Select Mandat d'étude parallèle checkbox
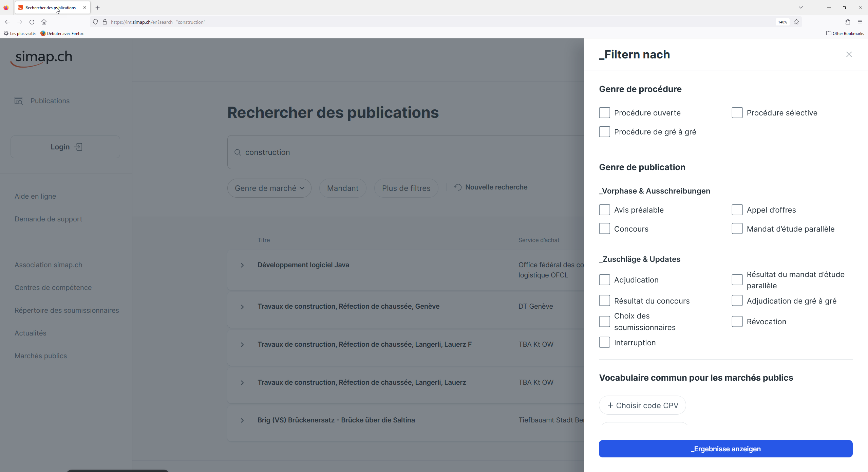This screenshot has width=868, height=472. pos(737,229)
